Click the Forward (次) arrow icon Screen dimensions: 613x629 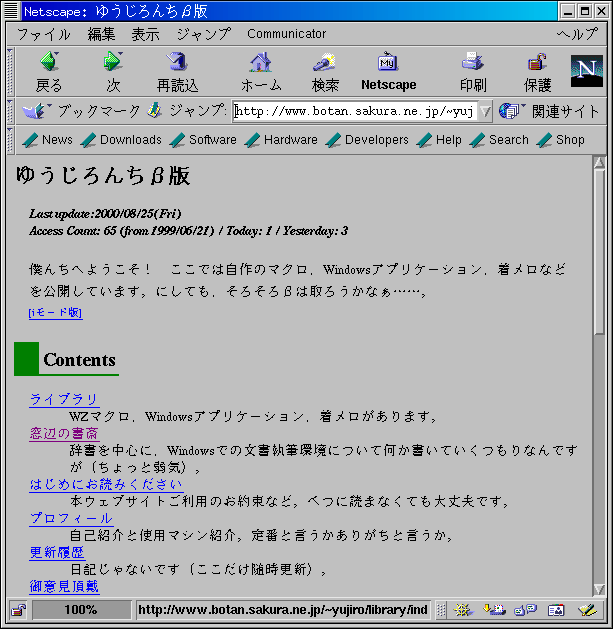pos(112,63)
